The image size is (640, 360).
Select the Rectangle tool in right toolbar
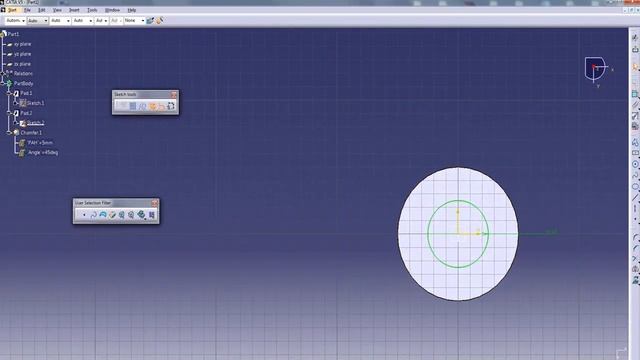635,153
